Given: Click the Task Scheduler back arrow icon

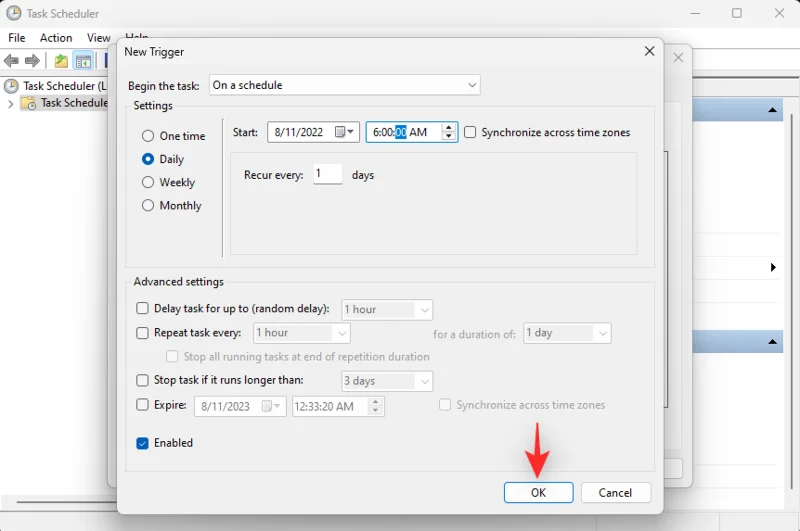Looking at the screenshot, I should (11, 61).
